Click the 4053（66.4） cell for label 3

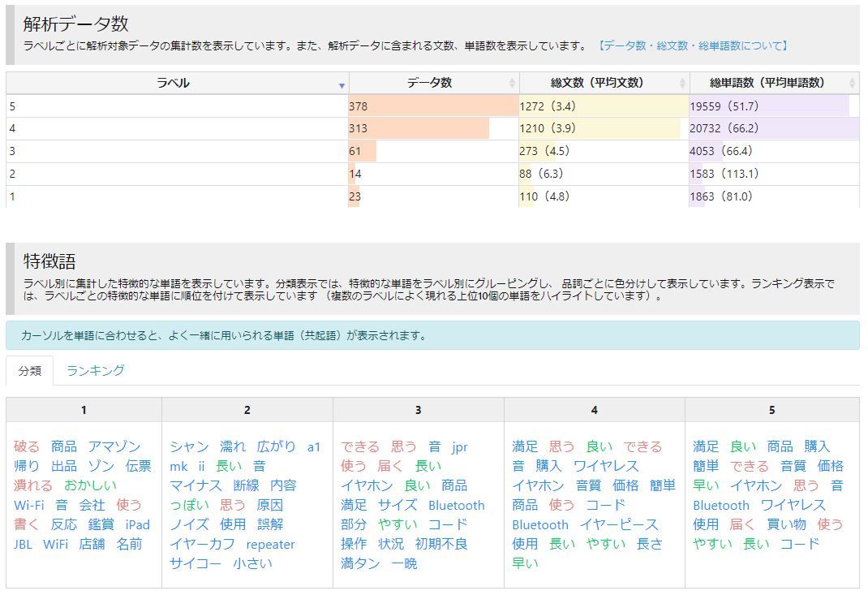[720, 151]
